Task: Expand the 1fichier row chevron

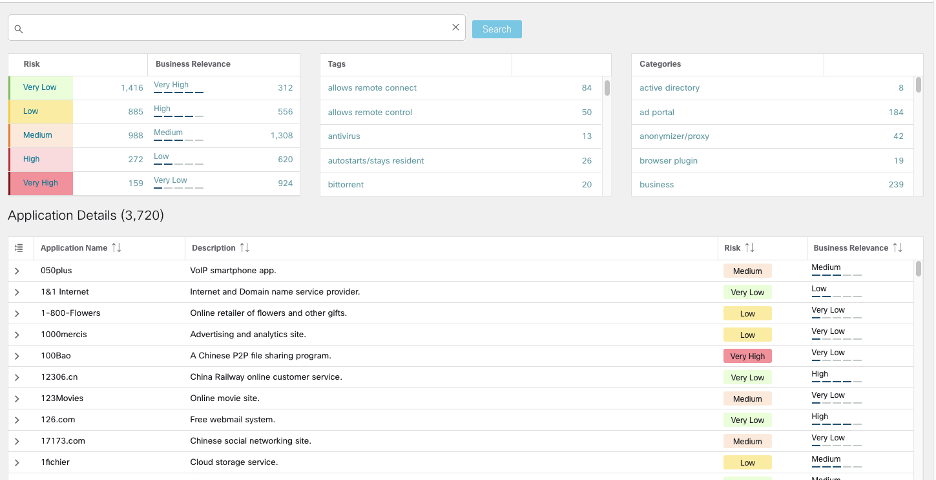Action: tap(17, 463)
